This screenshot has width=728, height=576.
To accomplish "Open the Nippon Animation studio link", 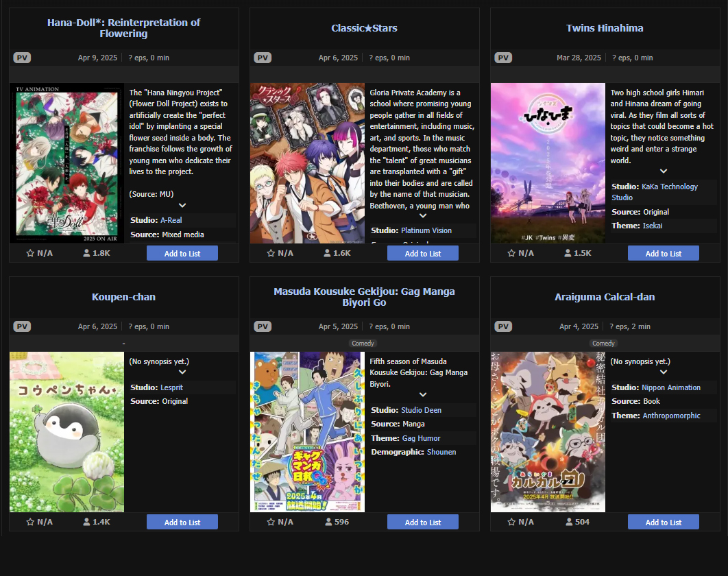I will tap(671, 387).
